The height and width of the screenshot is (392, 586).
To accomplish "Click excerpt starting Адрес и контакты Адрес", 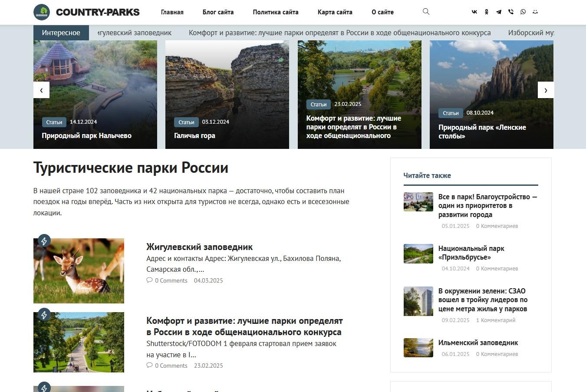I will coord(244,264).
